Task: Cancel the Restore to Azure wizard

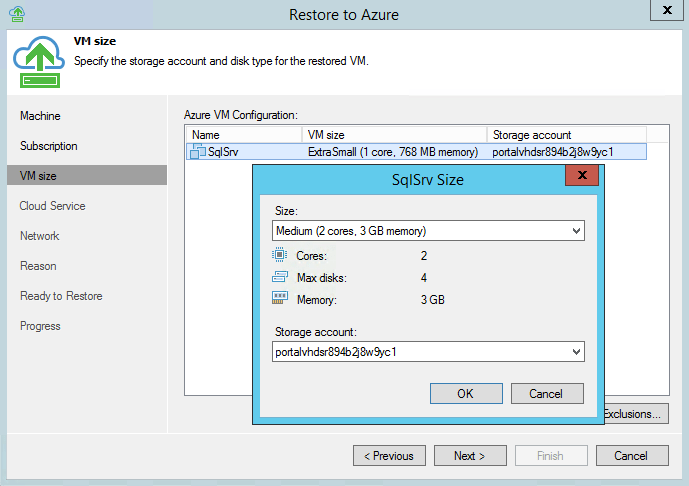Action: coord(632,456)
